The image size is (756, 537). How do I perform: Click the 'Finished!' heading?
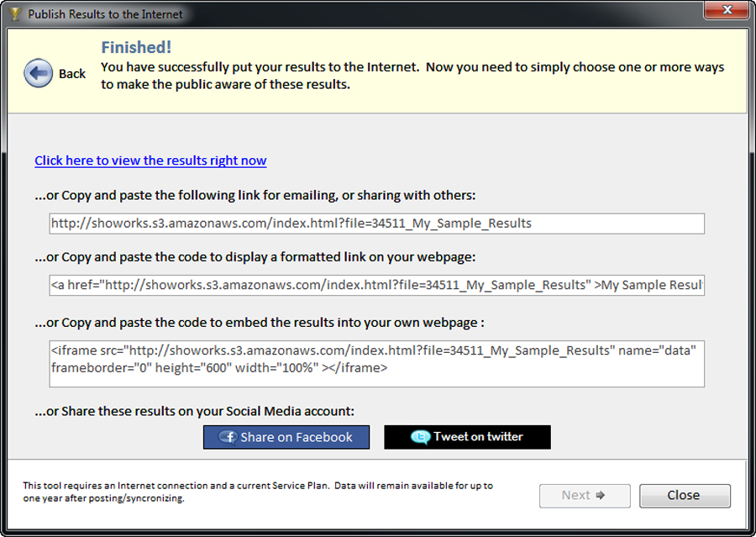[x=136, y=48]
